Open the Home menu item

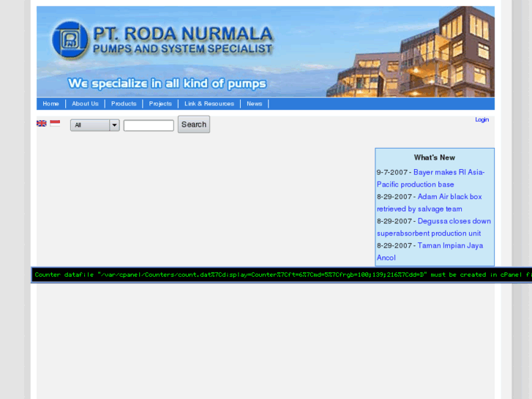tap(51, 104)
